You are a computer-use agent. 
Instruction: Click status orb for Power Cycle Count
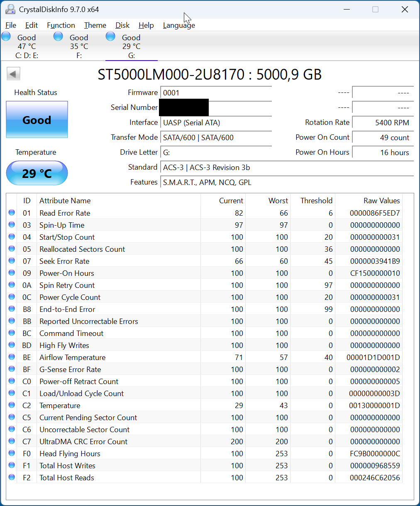[12, 297]
